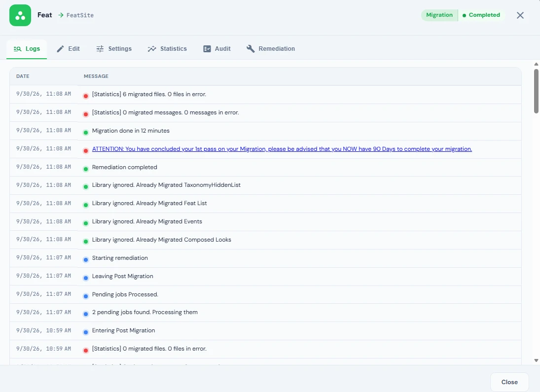Select the 'Leaving Post Migration' message
This screenshot has height=392, width=540.
[122, 276]
